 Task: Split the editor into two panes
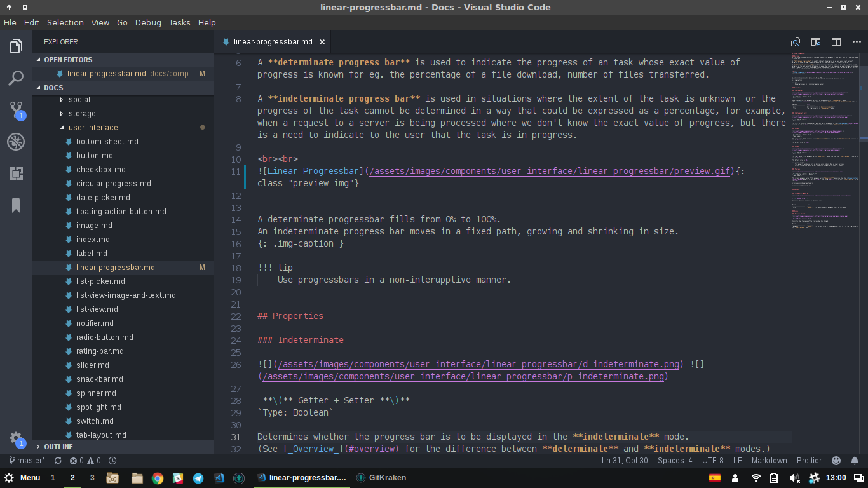[836, 41]
